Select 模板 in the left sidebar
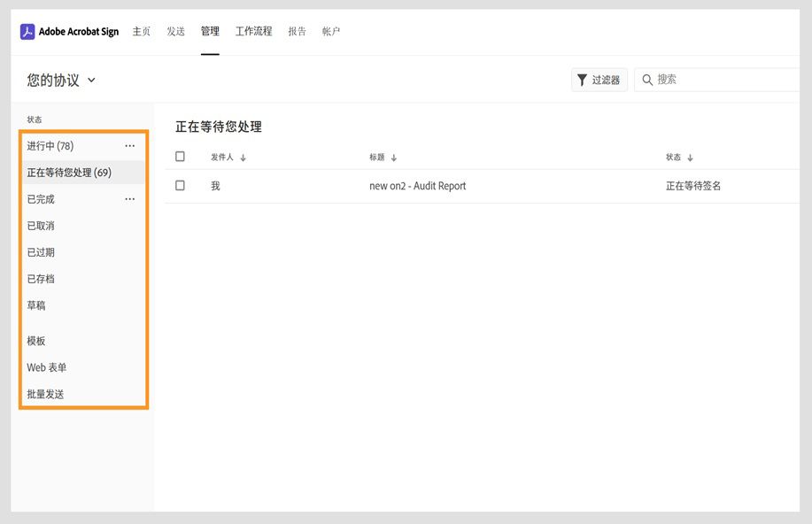Viewport: 812px width, 524px height. click(x=35, y=341)
